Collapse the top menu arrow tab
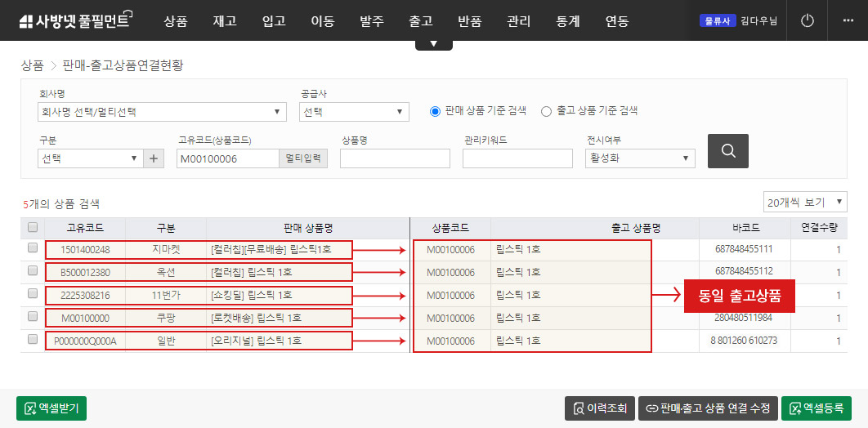Image resolution: width=868 pixels, height=428 pixels. pyautogui.click(x=433, y=44)
